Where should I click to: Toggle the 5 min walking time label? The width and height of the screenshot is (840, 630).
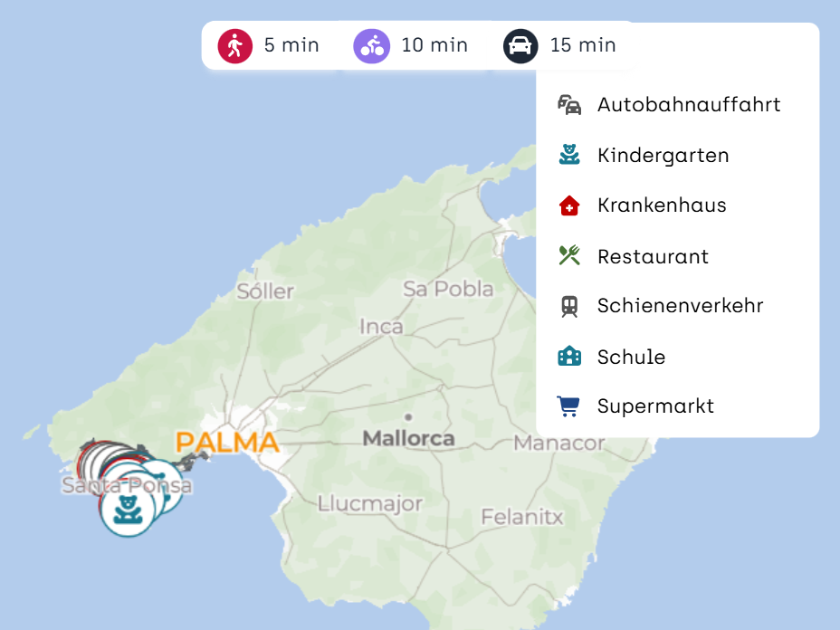pyautogui.click(x=291, y=45)
